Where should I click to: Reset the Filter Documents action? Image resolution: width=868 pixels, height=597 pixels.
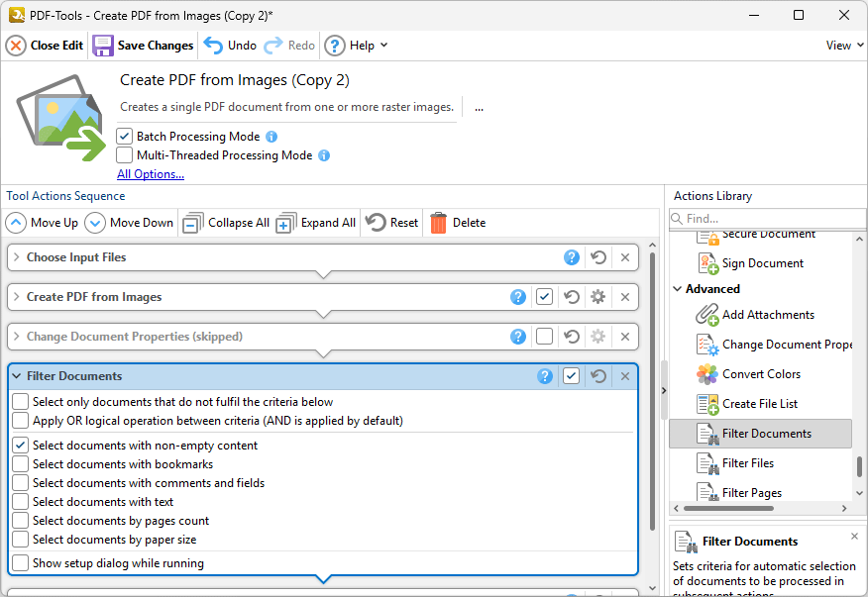tap(598, 376)
